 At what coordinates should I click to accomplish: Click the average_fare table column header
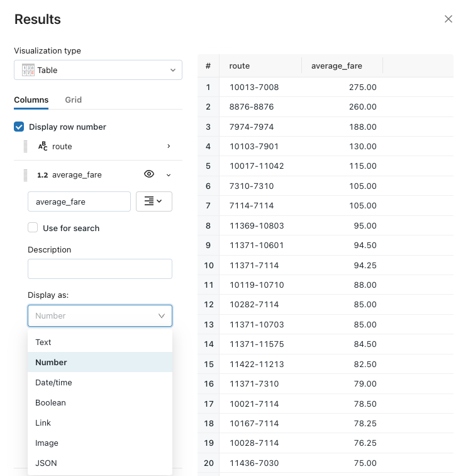tap(337, 65)
